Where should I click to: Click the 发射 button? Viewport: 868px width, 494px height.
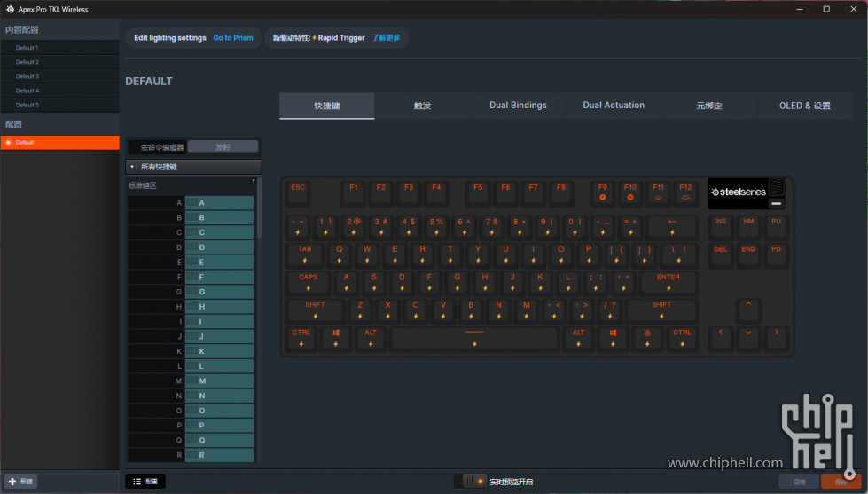[223, 146]
